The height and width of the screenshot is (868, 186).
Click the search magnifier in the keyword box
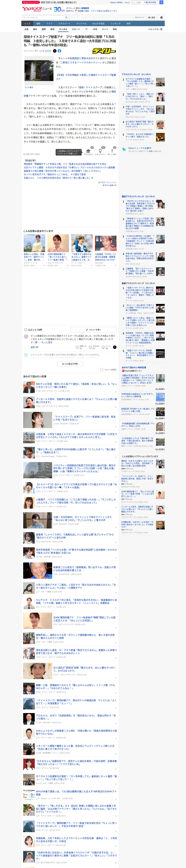(x=66, y=18)
